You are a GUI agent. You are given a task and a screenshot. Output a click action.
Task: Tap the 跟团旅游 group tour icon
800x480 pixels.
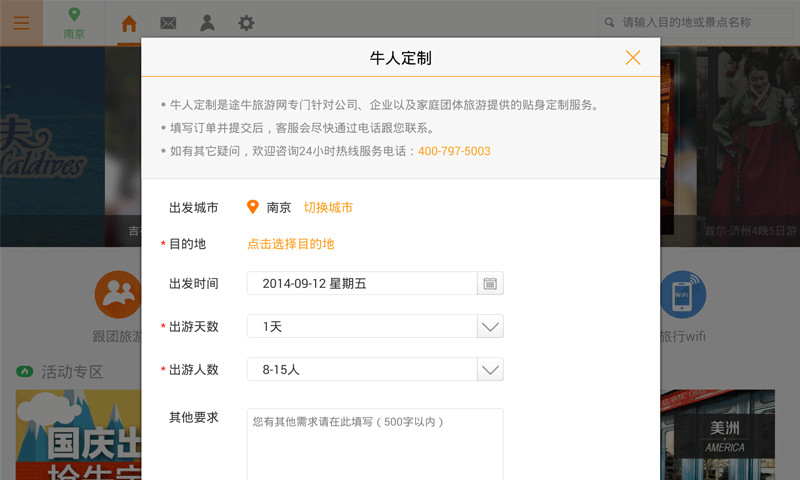(x=118, y=294)
